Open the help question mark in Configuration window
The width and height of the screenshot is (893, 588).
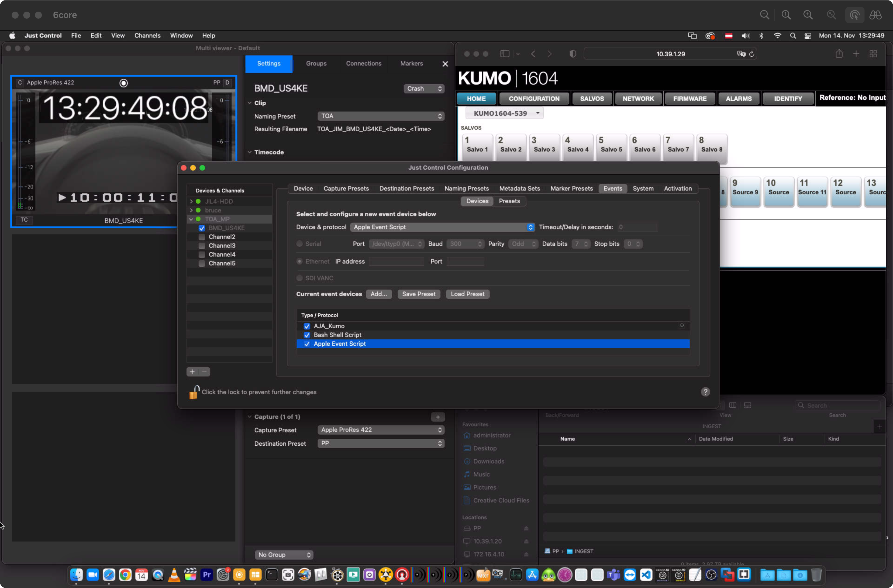tap(705, 392)
